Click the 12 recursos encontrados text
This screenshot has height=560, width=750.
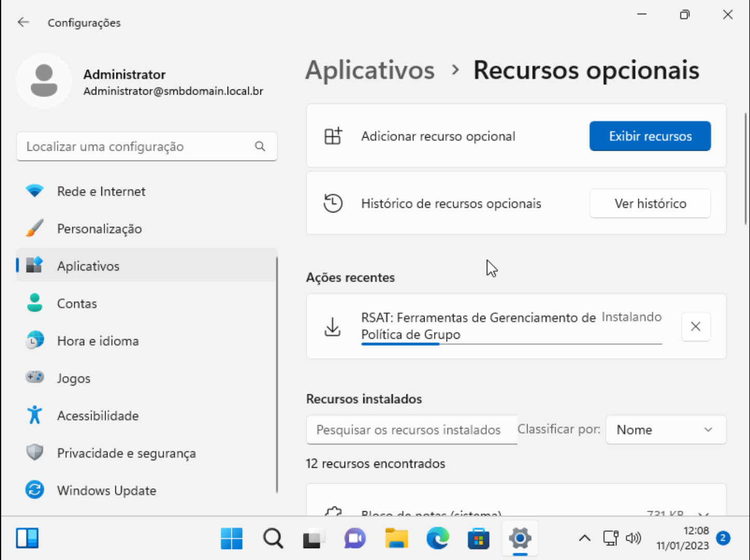375,463
